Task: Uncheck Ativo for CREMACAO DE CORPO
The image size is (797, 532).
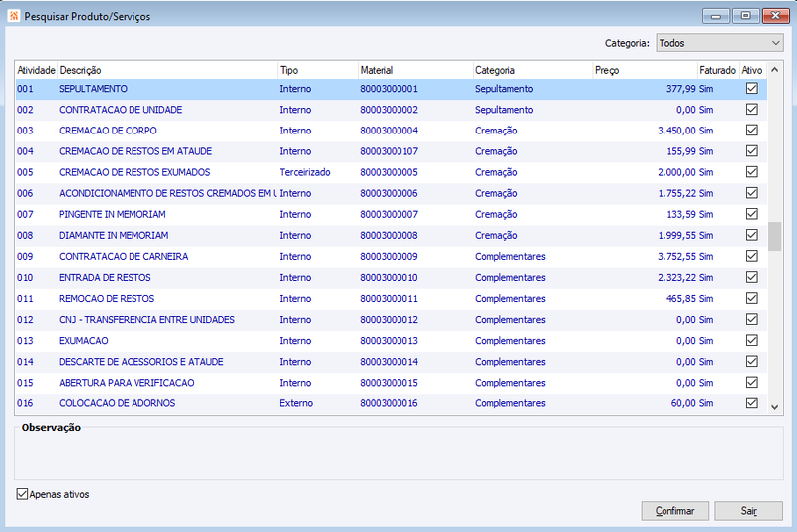Action: click(752, 131)
